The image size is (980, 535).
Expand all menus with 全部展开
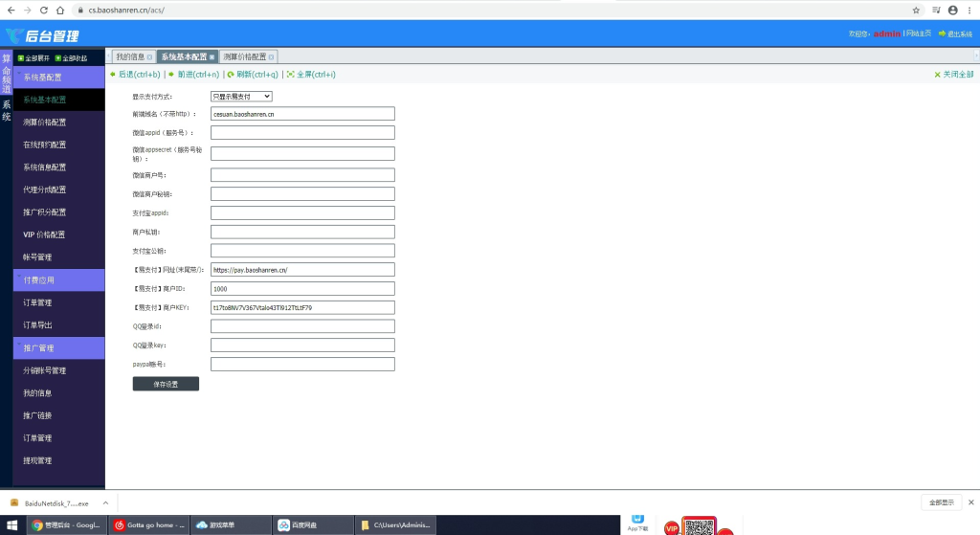[33, 58]
